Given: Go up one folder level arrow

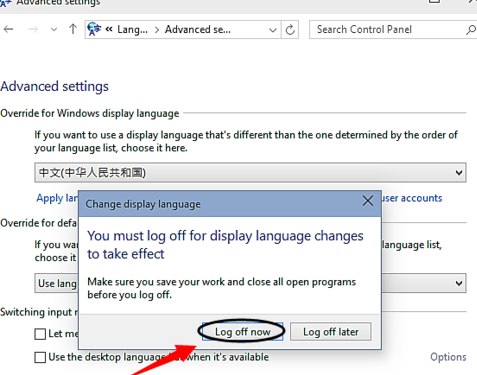Looking at the screenshot, I should point(73,29).
